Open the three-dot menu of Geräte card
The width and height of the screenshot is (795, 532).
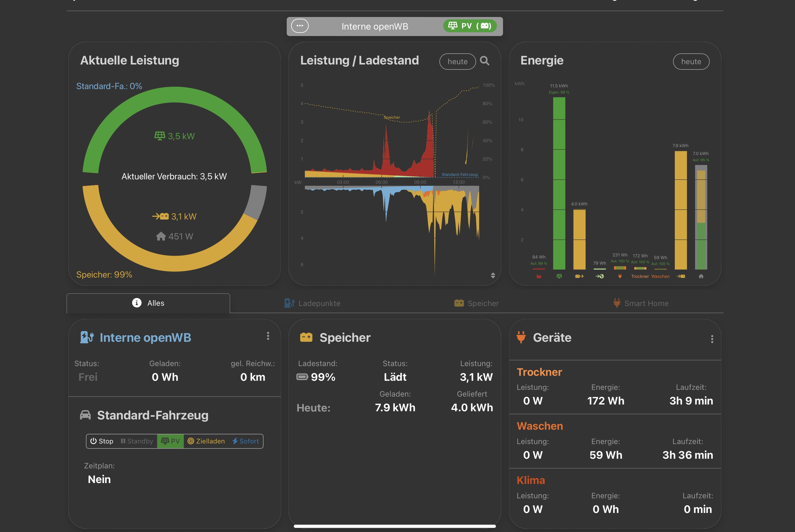(x=712, y=339)
